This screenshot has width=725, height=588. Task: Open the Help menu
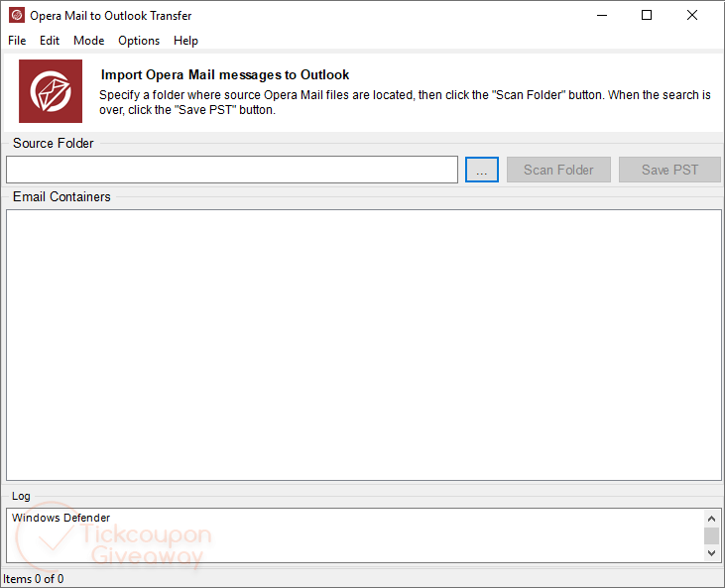(x=185, y=41)
